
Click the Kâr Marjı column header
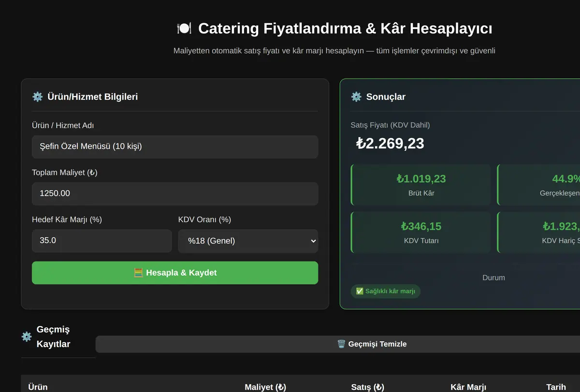pyautogui.click(x=468, y=387)
